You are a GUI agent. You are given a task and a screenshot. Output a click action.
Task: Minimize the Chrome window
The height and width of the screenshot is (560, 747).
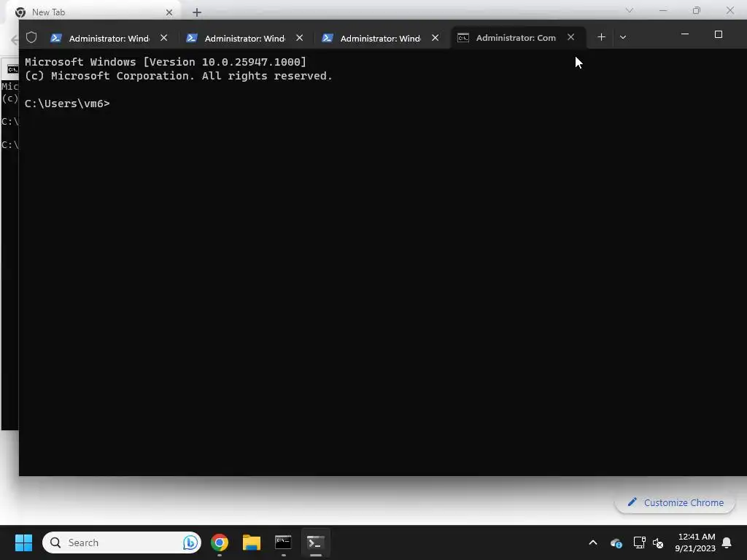(663, 10)
